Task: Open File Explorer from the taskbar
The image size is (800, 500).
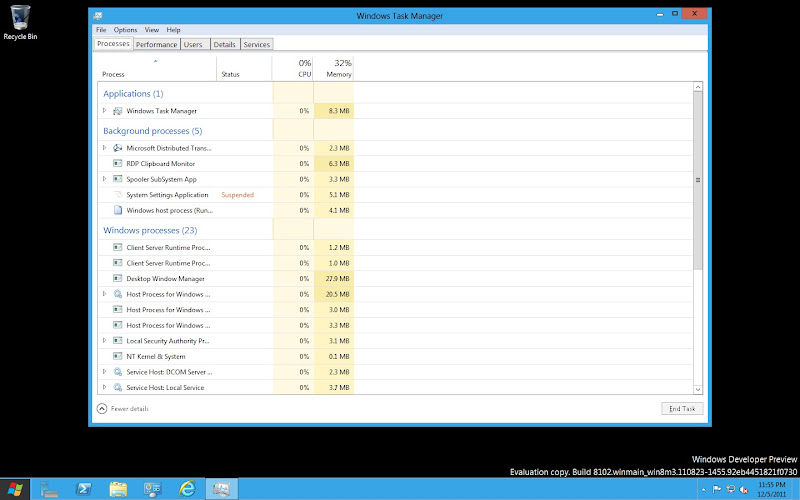Action: pyautogui.click(x=118, y=489)
